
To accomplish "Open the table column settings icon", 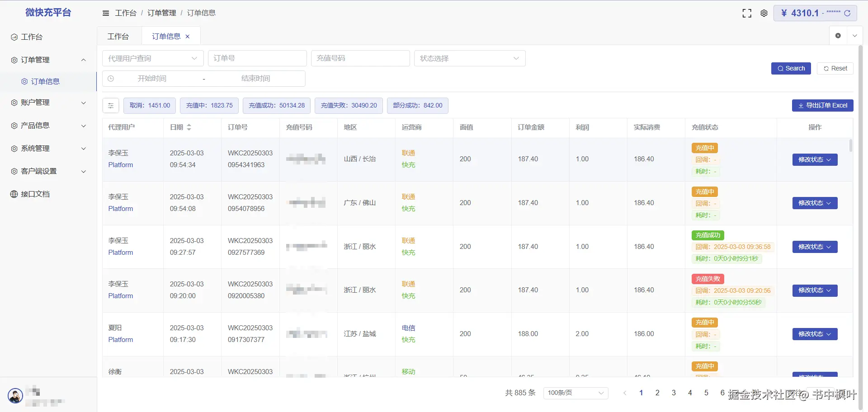I will point(111,105).
